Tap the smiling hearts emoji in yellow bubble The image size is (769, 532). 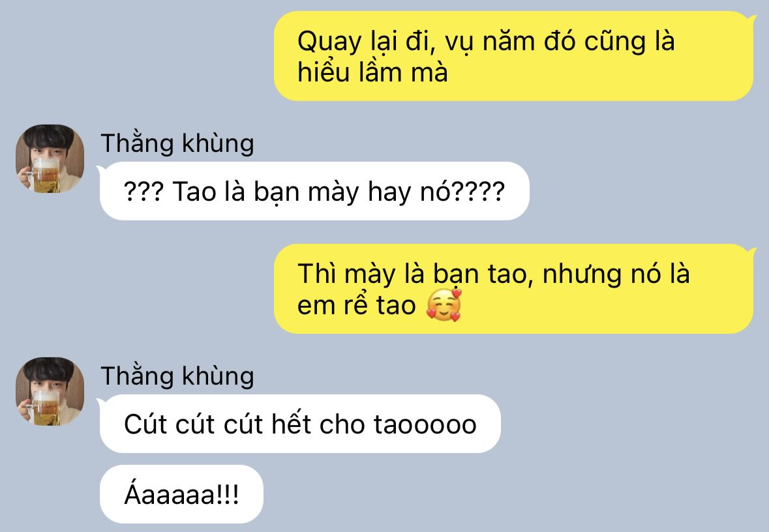(444, 306)
